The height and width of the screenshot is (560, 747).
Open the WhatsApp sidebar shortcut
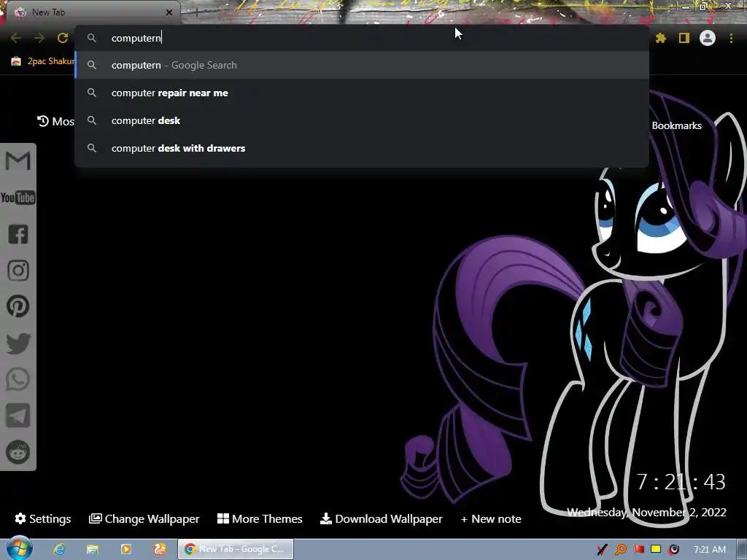18,379
